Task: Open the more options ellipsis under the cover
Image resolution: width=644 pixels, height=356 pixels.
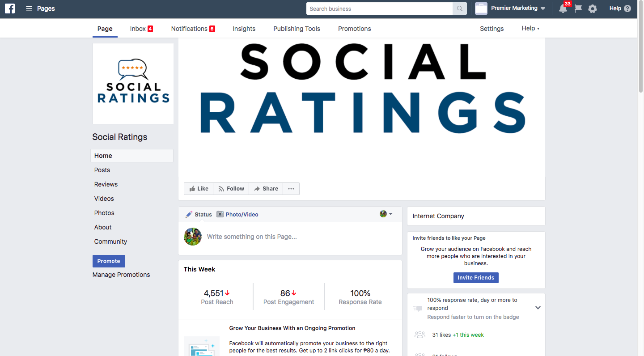Action: coord(291,188)
